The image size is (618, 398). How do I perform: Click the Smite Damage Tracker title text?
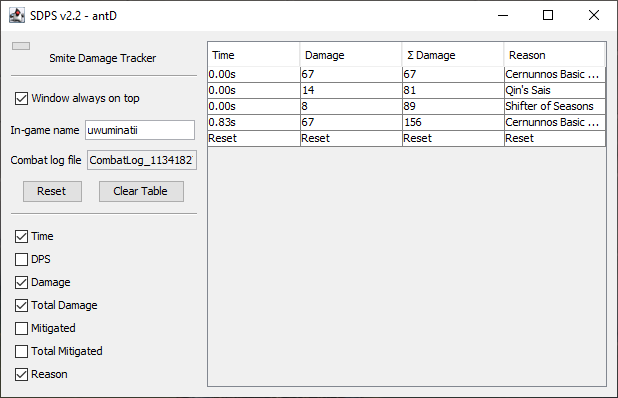point(102,58)
